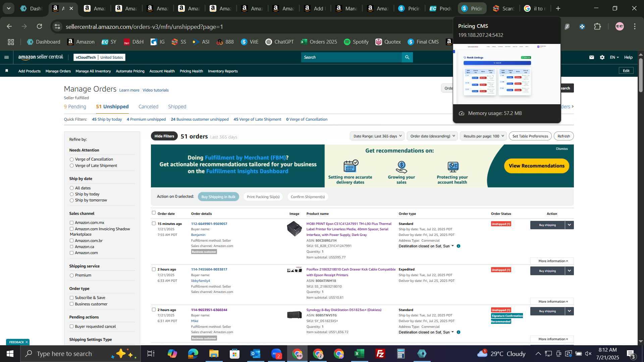The width and height of the screenshot is (644, 362).
Task: Open the mail messages icon
Action: [592, 57]
